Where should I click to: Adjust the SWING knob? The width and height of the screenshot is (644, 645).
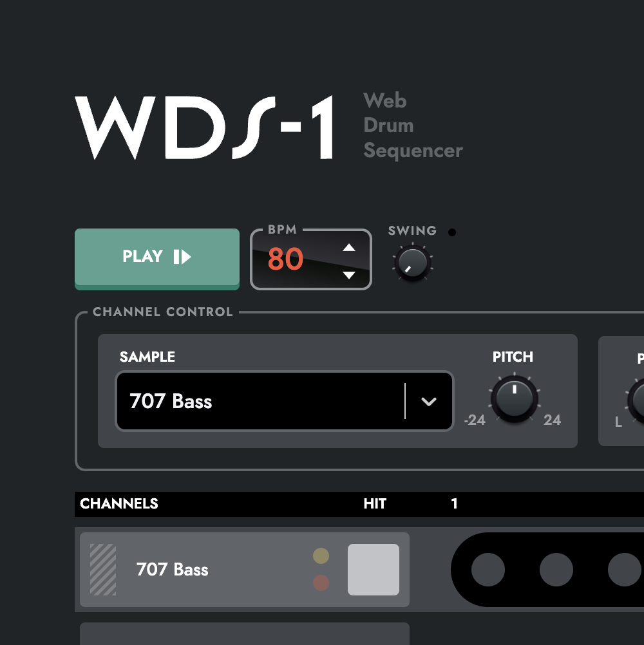point(412,264)
